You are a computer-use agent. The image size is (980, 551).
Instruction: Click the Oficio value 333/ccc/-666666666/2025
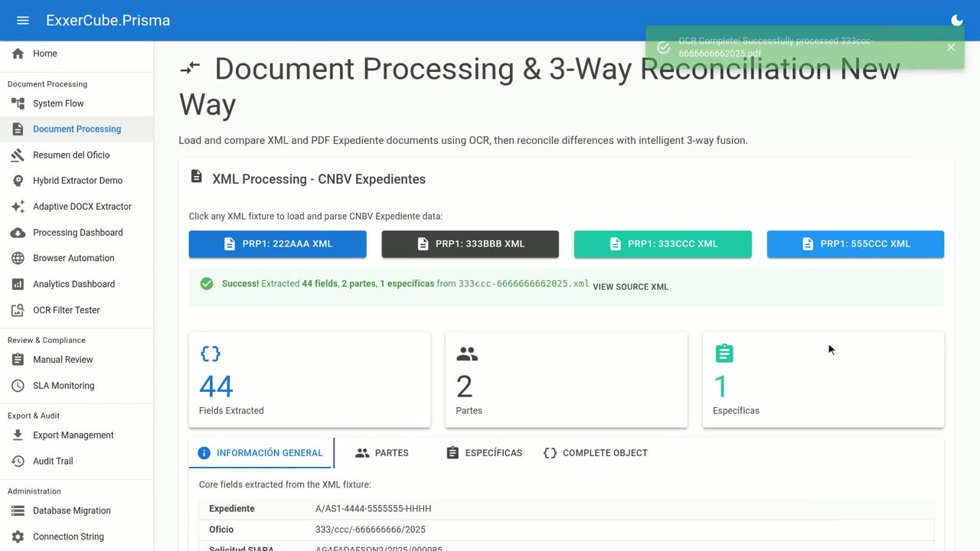pyautogui.click(x=371, y=530)
